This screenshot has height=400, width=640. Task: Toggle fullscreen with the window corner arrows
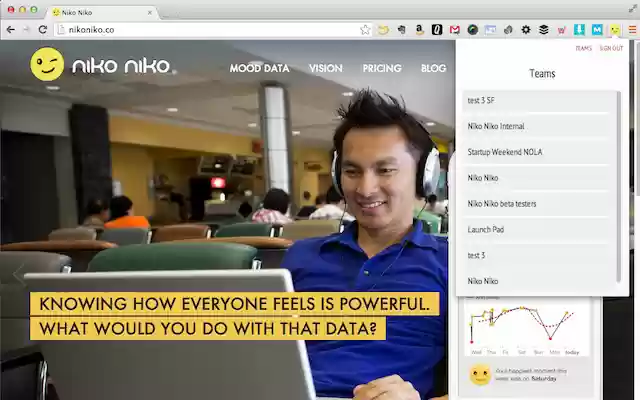point(632,9)
